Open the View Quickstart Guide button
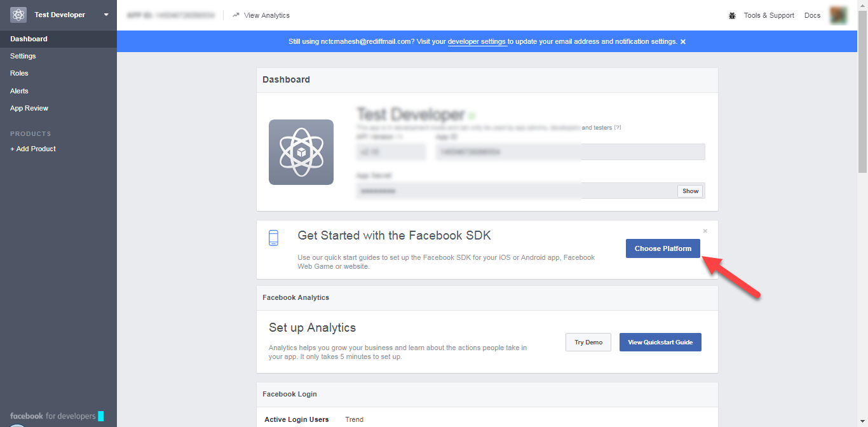868x427 pixels. pos(660,342)
